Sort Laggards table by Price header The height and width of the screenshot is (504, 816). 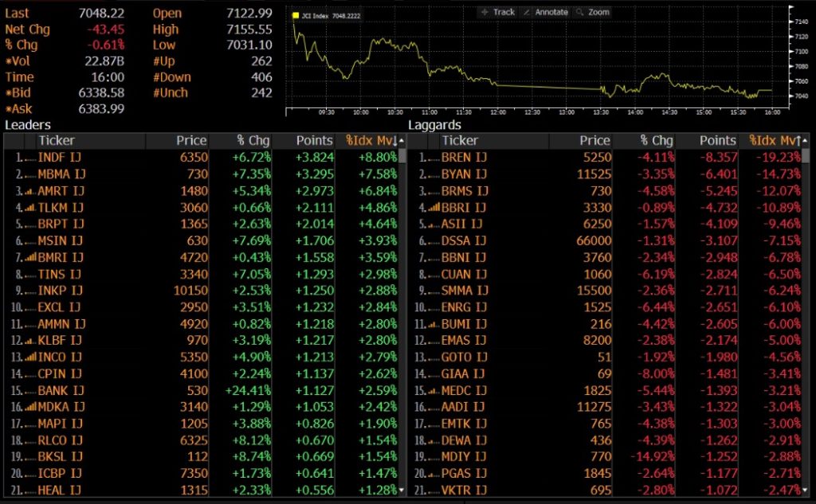click(x=594, y=141)
